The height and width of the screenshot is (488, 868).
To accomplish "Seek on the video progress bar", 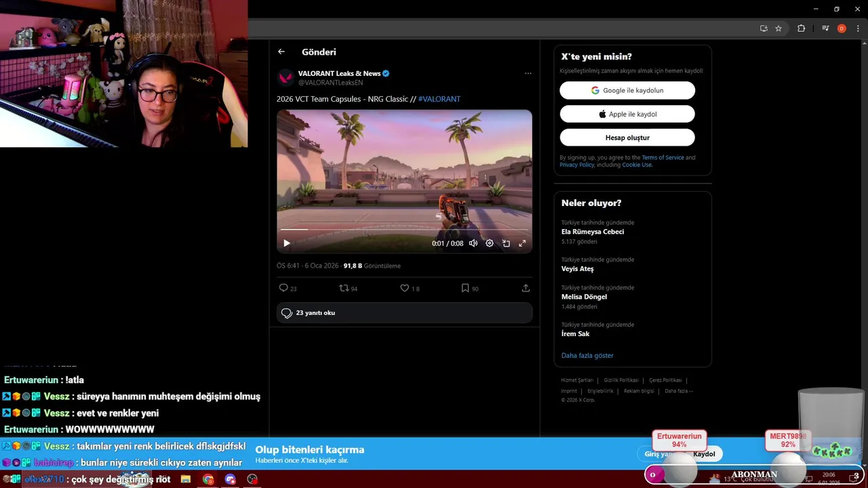I will tap(404, 230).
